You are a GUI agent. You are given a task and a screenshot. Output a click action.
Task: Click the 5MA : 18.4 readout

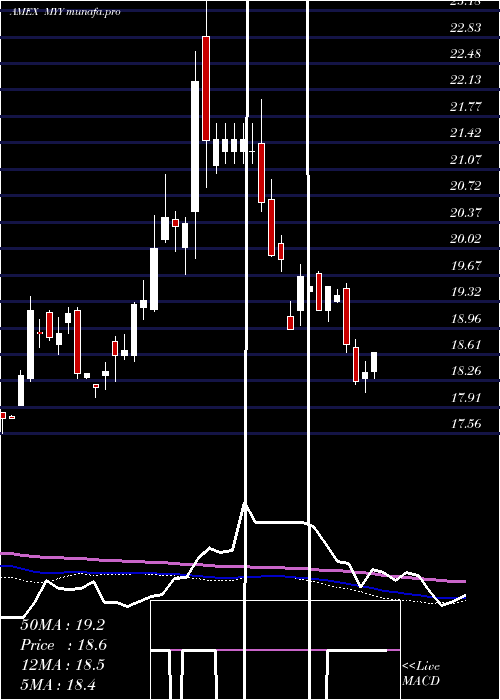click(58, 684)
